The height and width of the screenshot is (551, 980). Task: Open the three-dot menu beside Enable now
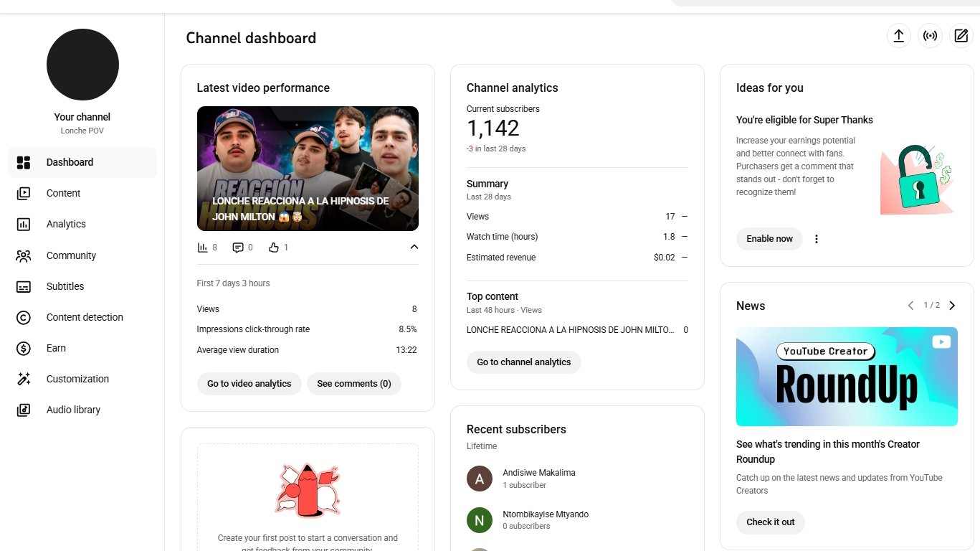[816, 239]
